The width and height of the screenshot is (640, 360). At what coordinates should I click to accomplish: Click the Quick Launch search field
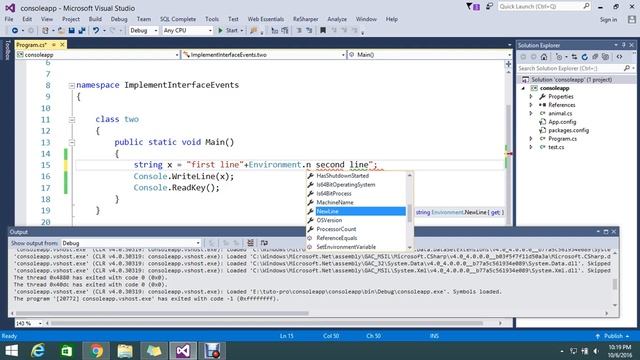coord(544,7)
